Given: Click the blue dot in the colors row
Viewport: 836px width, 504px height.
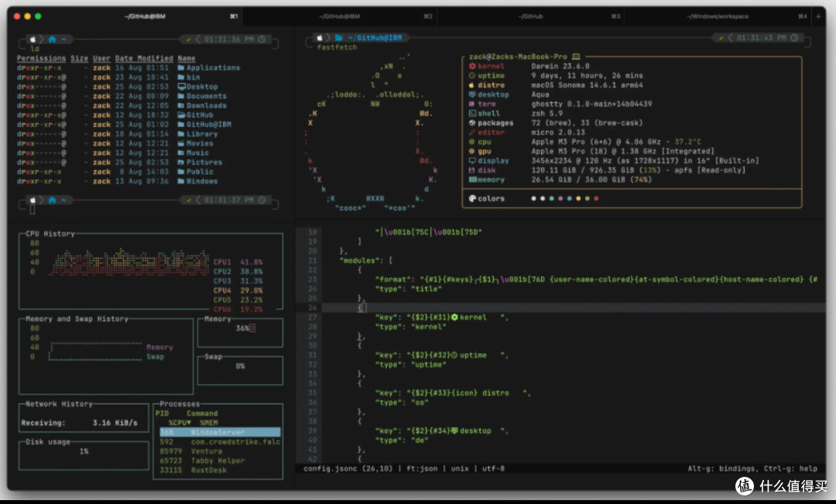Looking at the screenshot, I should point(570,198).
